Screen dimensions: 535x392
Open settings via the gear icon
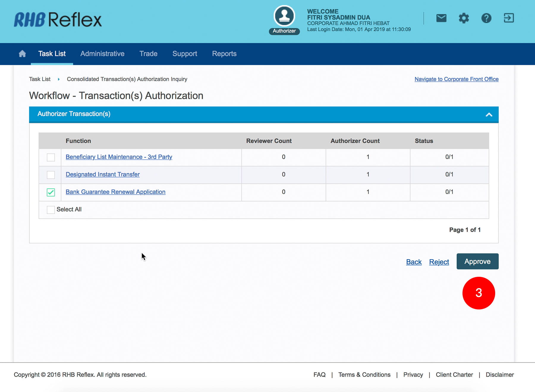tap(464, 18)
